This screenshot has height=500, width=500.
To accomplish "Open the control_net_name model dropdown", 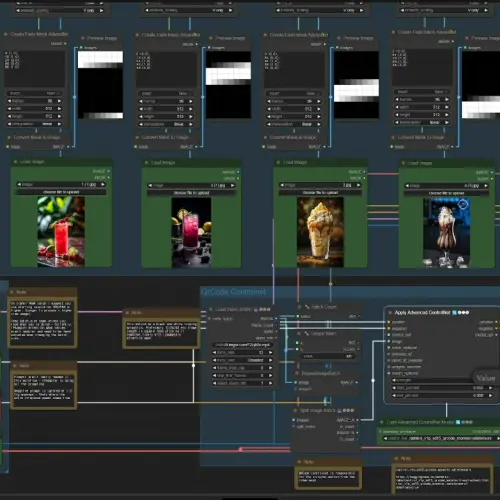I will point(440,438).
